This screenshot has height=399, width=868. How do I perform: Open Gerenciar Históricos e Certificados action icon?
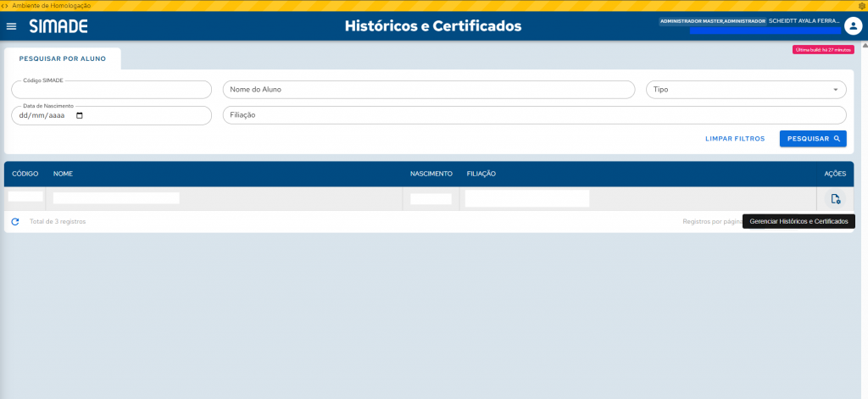click(x=835, y=199)
